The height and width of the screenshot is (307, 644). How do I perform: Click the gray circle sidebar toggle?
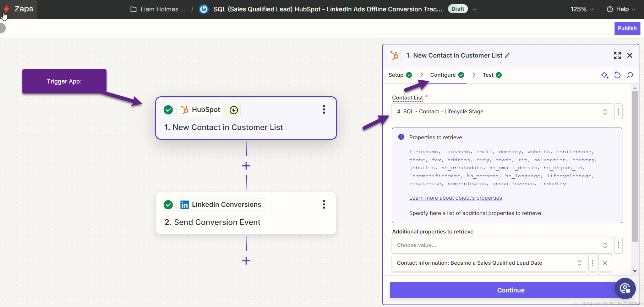(x=2, y=28)
